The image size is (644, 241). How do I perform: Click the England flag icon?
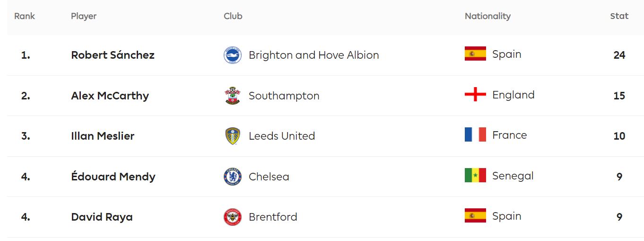tap(475, 95)
